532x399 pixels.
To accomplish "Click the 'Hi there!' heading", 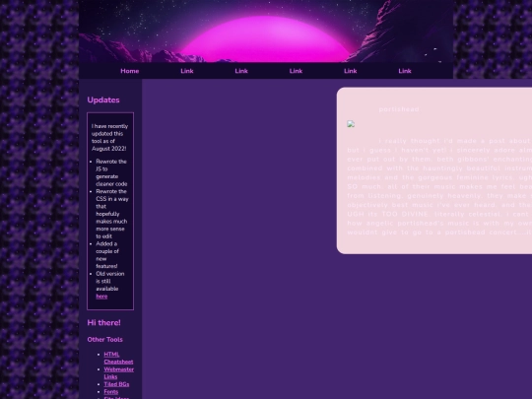I will (103, 323).
